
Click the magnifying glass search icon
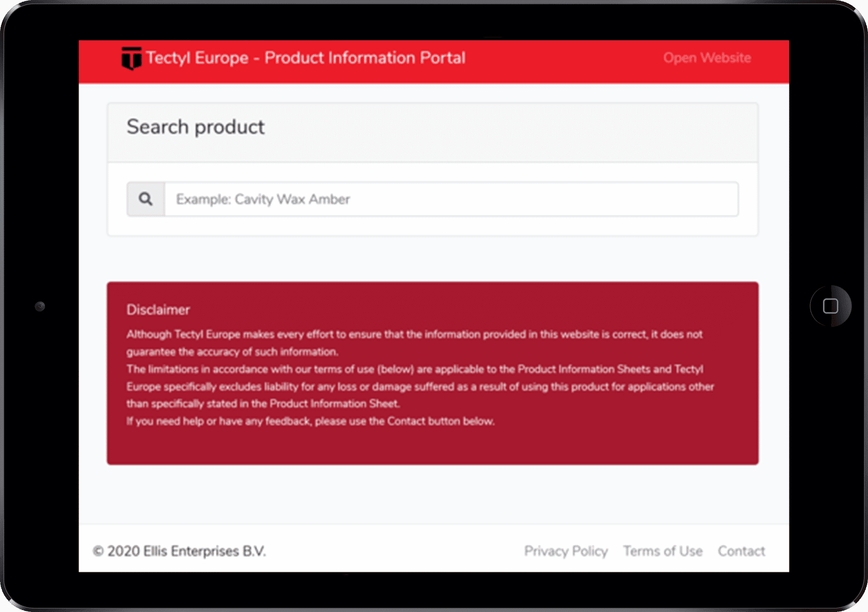point(146,199)
